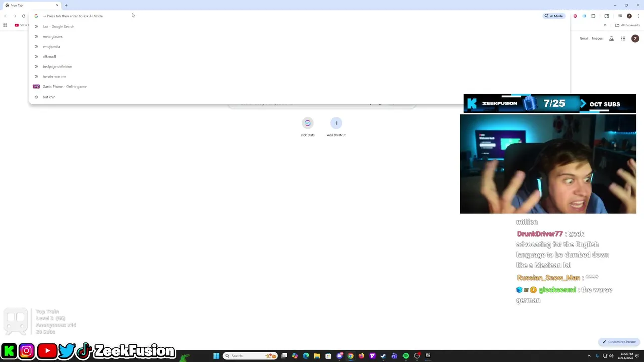This screenshot has width=644, height=362.
Task: Open Discord from the taskbar
Action: [340, 356]
